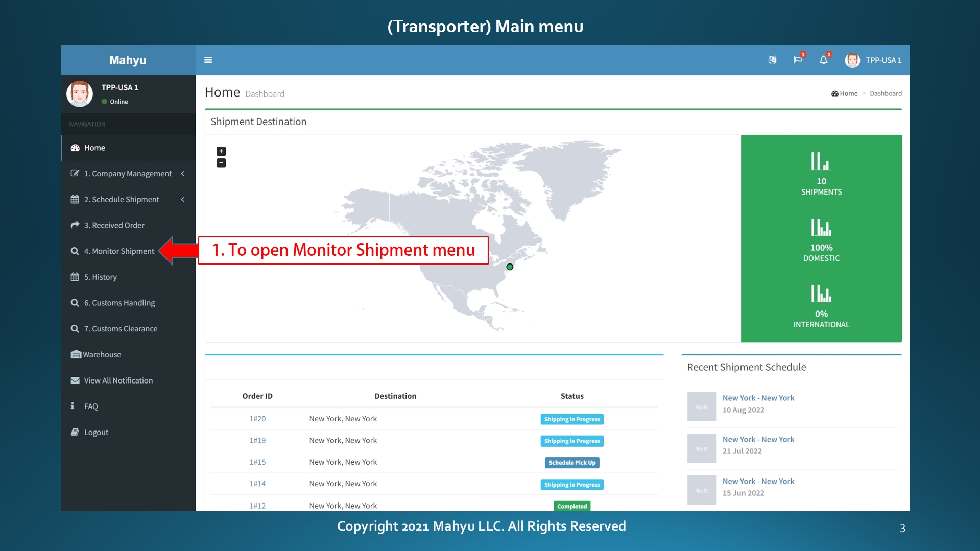Image resolution: width=980 pixels, height=551 pixels.
Task: Expand Schedule Shipment submenu chevron
Action: point(182,199)
